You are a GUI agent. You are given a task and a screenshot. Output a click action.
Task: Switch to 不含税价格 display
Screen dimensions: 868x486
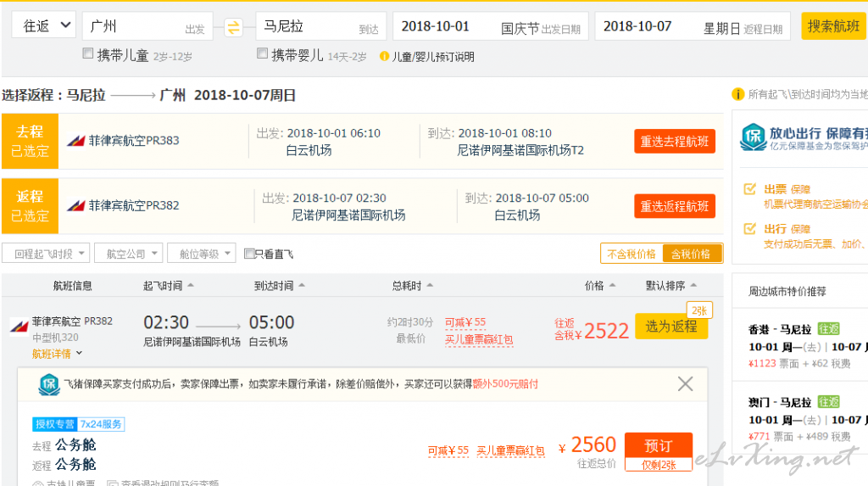pyautogui.click(x=632, y=254)
